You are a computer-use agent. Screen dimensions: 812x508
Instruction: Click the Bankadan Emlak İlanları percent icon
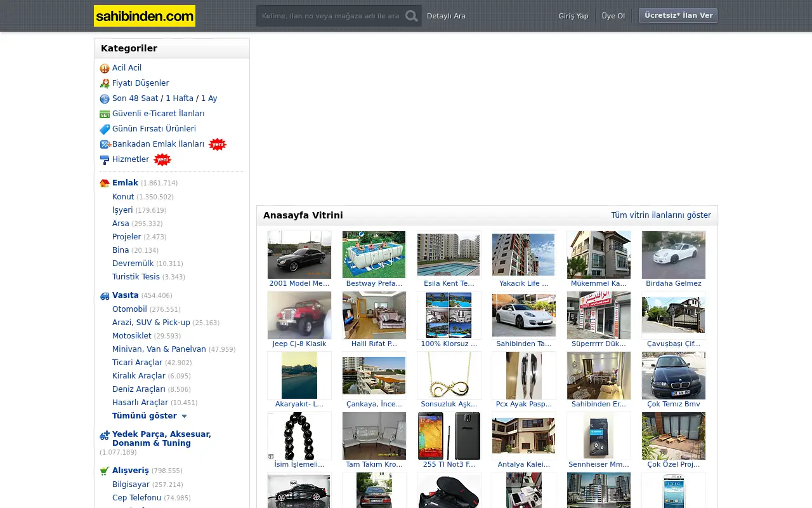point(105,145)
